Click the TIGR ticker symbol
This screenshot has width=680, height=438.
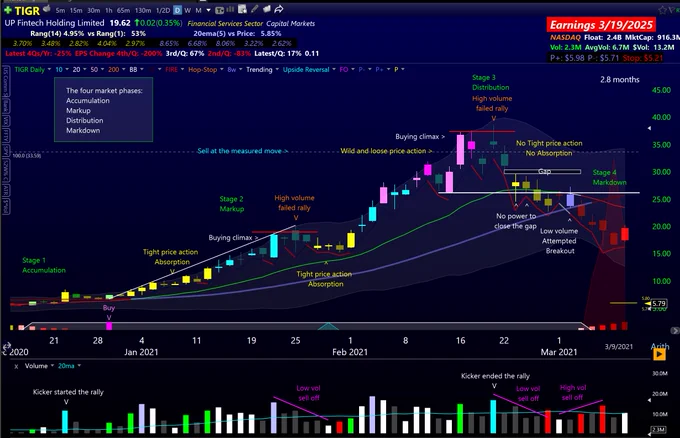point(27,10)
